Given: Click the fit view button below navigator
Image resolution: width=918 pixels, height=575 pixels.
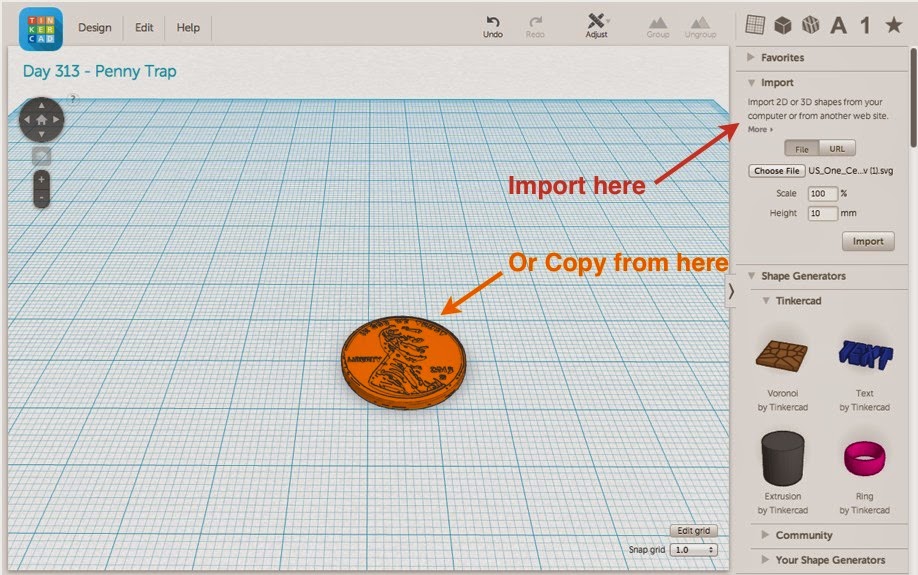Looking at the screenshot, I should point(41,156).
